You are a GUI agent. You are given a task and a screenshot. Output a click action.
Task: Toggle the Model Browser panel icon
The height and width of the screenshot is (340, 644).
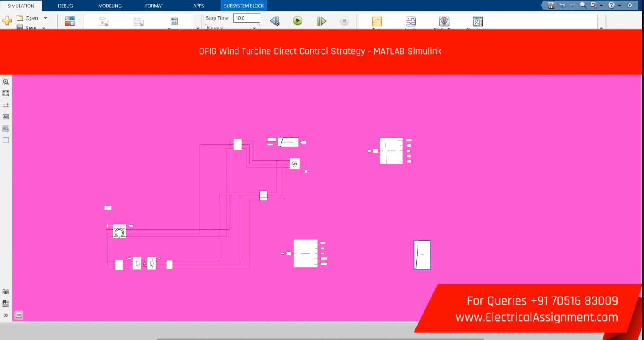coord(6,303)
